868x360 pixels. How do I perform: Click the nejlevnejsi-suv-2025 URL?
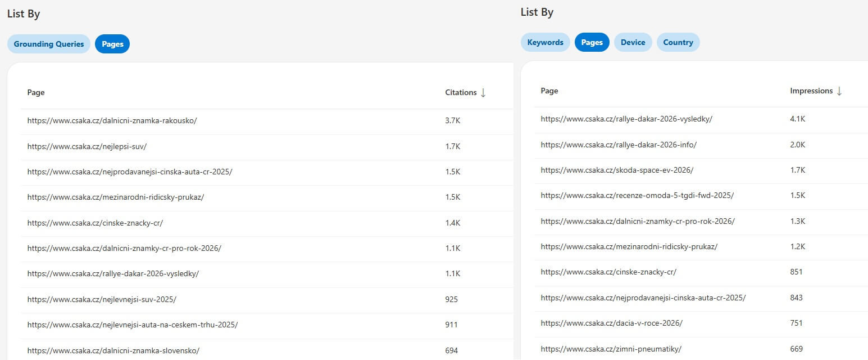(x=102, y=299)
